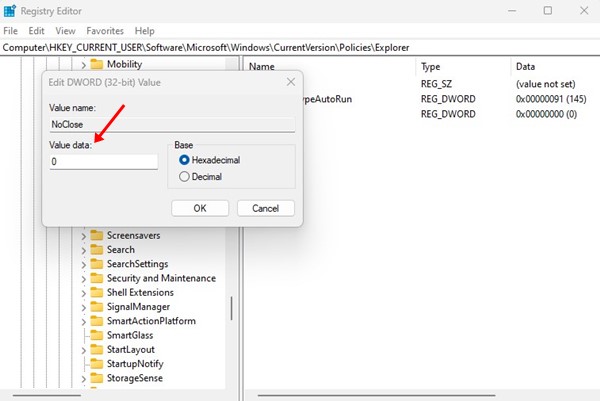The height and width of the screenshot is (401, 600).
Task: Click the SearchSettings folder icon
Action: point(97,264)
